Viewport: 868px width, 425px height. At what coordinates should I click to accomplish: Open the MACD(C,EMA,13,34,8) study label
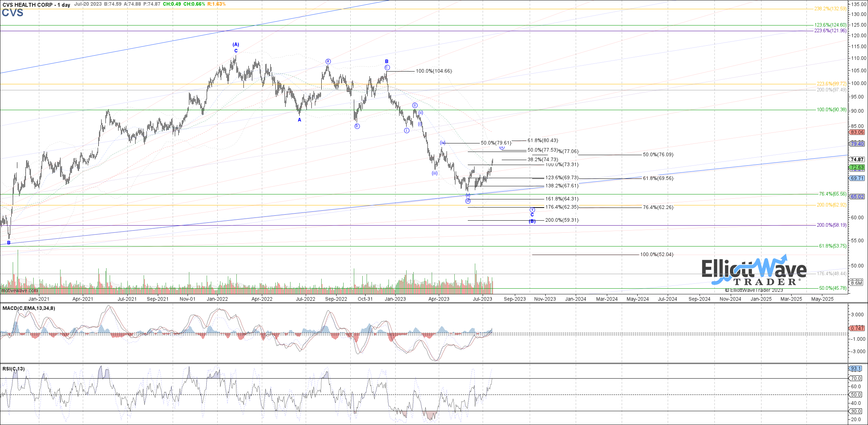(x=29, y=308)
